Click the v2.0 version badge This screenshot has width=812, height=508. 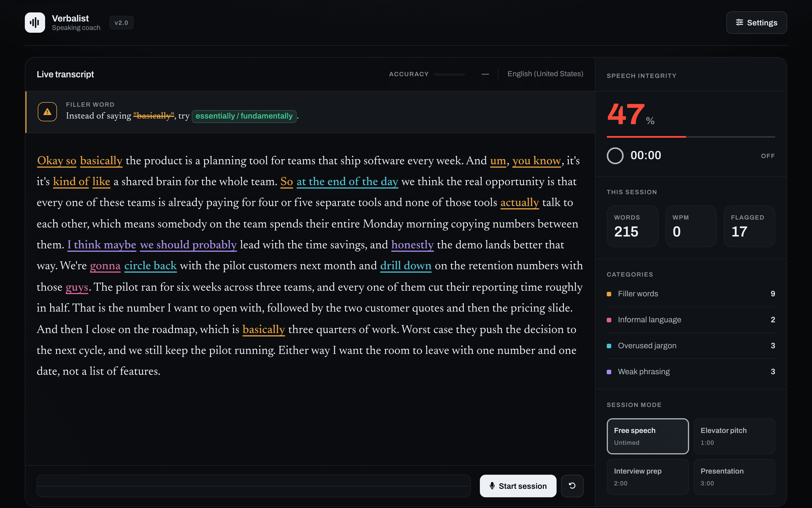tap(122, 23)
